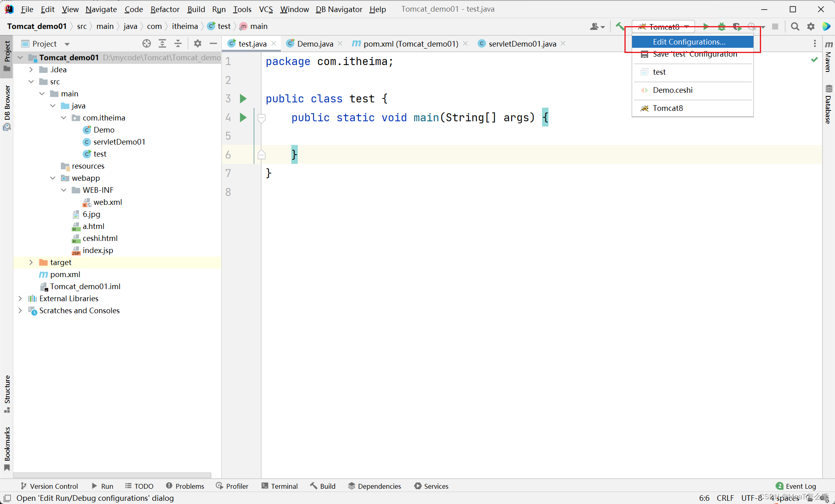
Task: Select Edit Configurations menu entry
Action: 689,42
